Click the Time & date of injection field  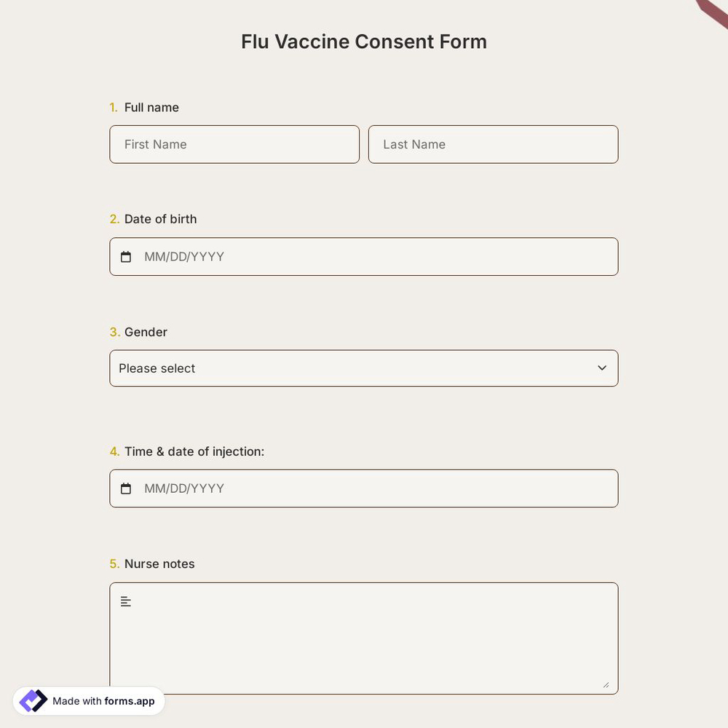click(x=364, y=488)
